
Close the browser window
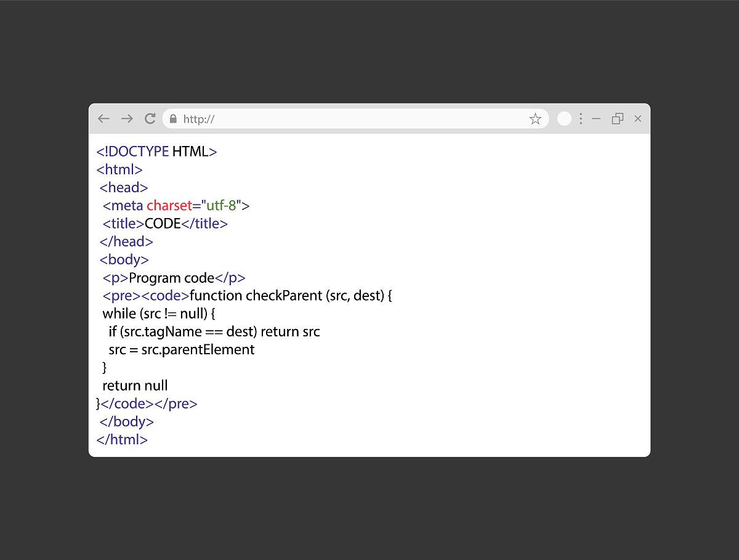point(638,119)
